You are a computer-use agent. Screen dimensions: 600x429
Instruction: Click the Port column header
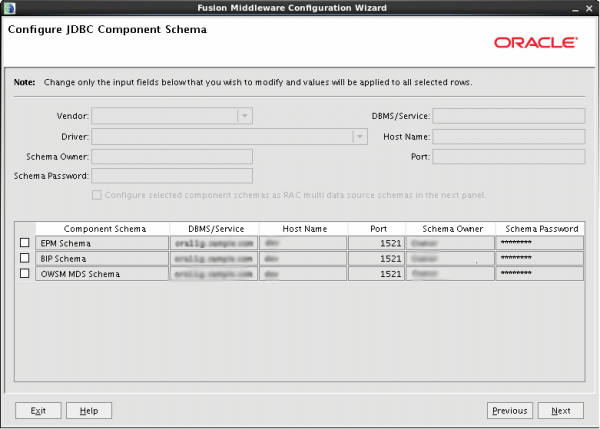click(x=377, y=229)
